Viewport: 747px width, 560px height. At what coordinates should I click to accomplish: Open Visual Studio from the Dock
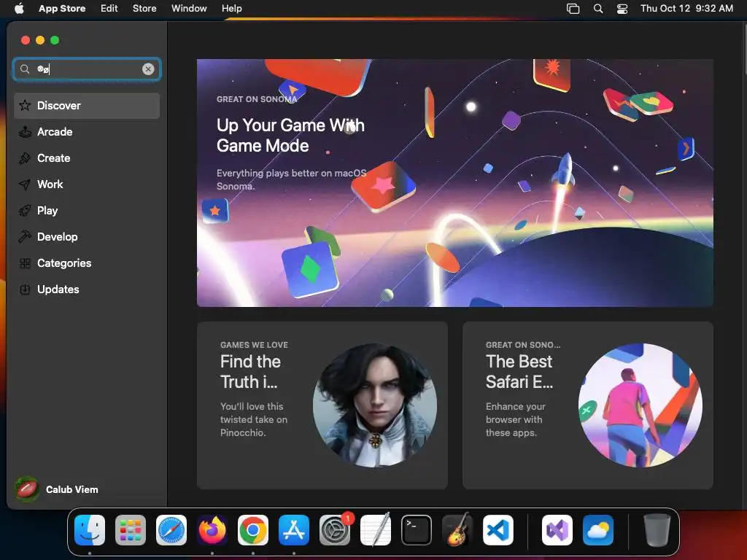[557, 530]
